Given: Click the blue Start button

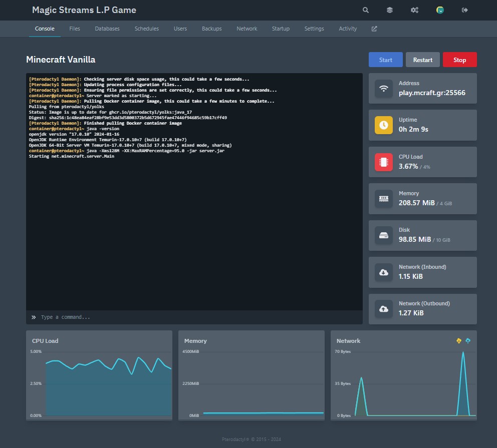Looking at the screenshot, I should tap(385, 60).
